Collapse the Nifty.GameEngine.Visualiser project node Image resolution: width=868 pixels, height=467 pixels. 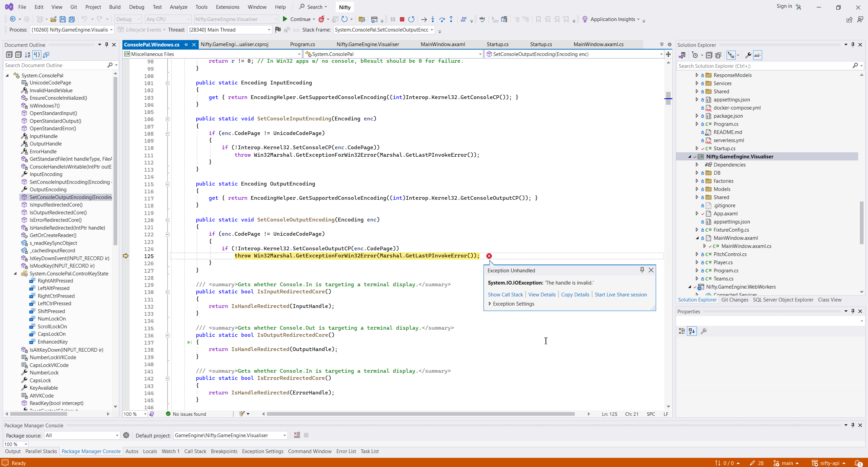pos(690,157)
